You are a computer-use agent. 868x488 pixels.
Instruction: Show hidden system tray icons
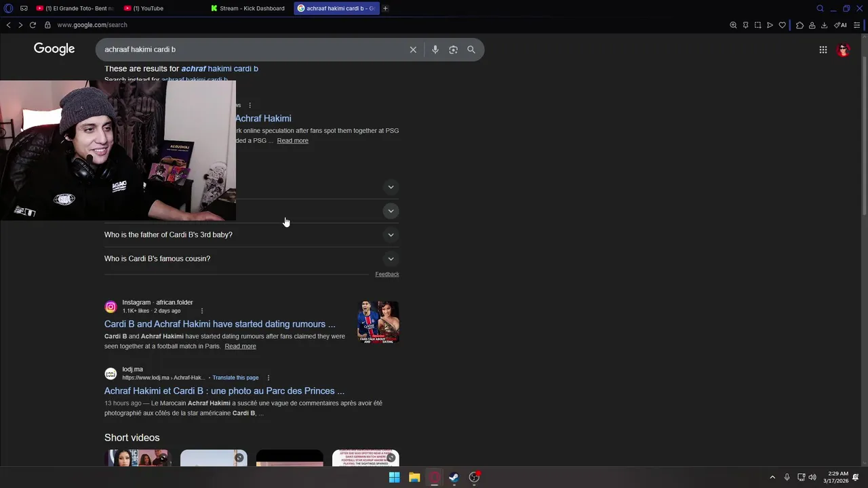[x=772, y=477]
